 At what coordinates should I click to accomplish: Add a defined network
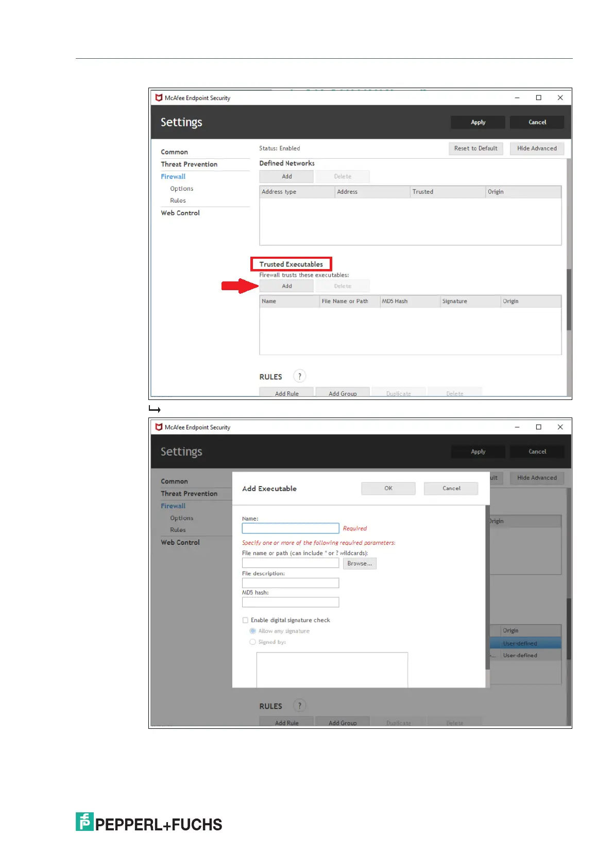(286, 176)
